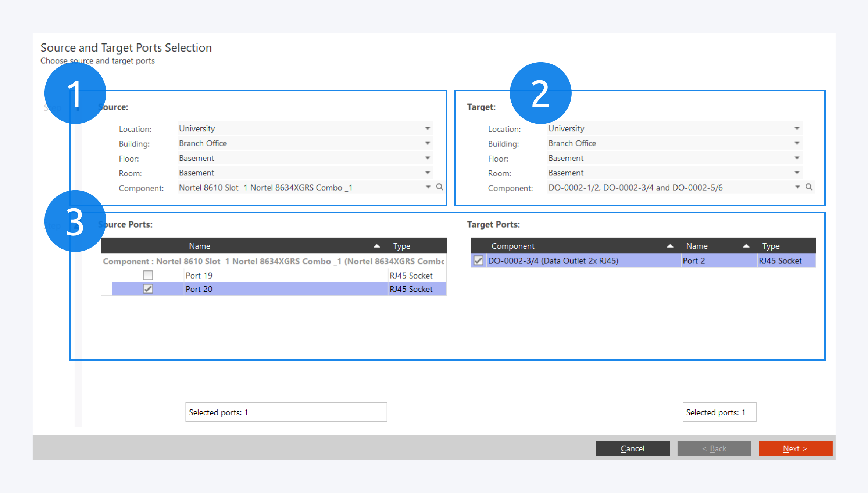The width and height of the screenshot is (868, 493).
Task: Sort Target Ports Name column arrow
Action: point(746,246)
